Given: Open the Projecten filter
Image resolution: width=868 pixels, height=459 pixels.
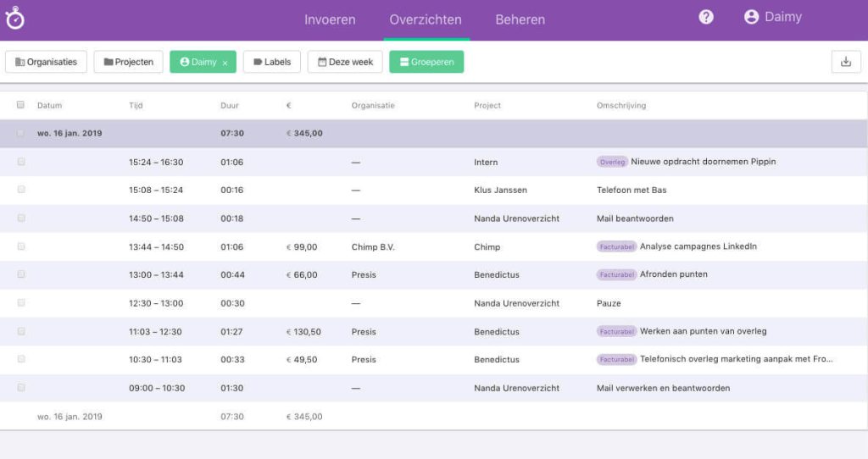Looking at the screenshot, I should [x=128, y=62].
